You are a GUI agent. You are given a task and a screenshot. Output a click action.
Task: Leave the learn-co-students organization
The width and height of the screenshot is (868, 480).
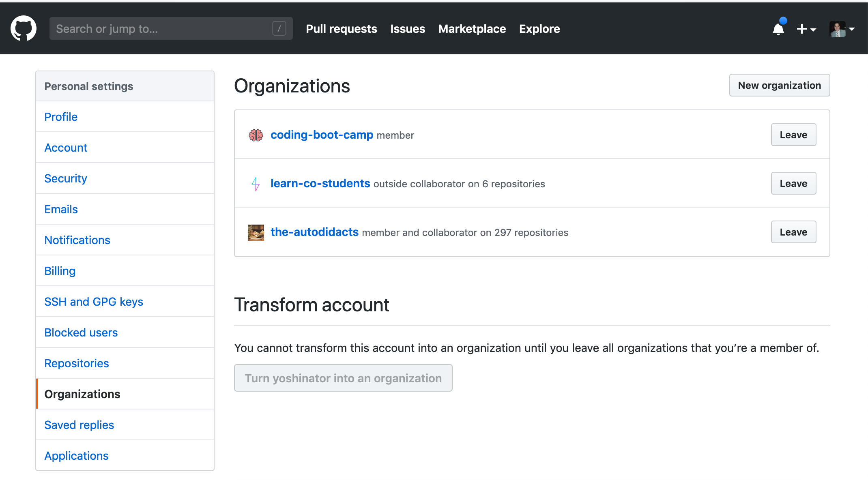pyautogui.click(x=793, y=183)
